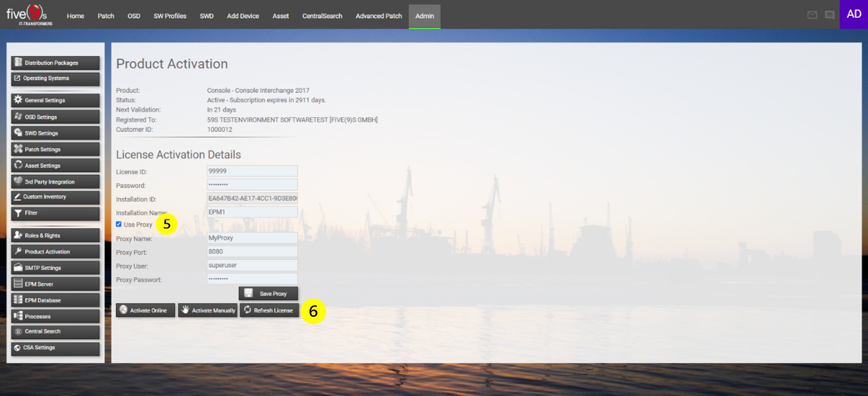This screenshot has height=396, width=868.
Task: Click the Refresh License button
Action: click(269, 310)
